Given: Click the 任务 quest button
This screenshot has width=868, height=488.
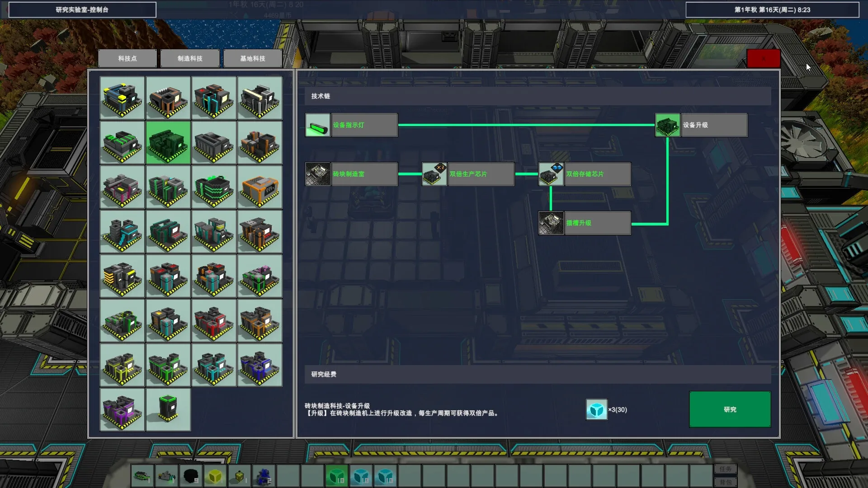Looking at the screenshot, I should pos(725,469).
